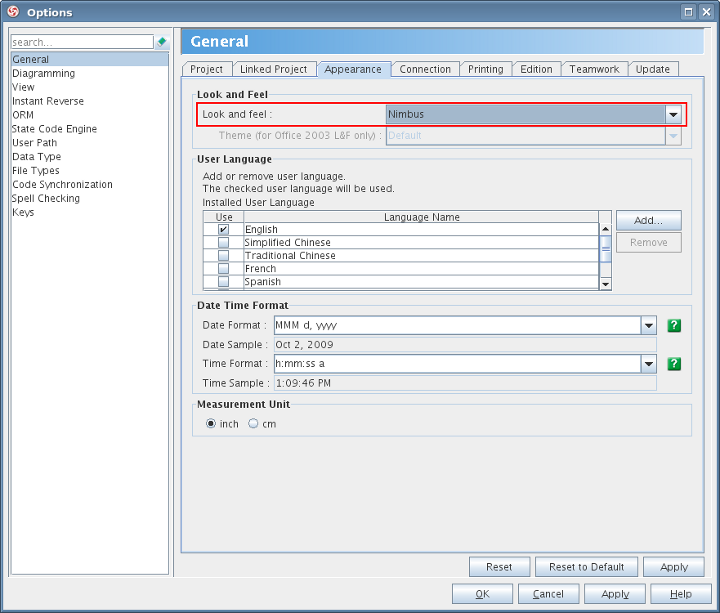The height and width of the screenshot is (613, 720).
Task: Enable the Spanish language checkbox
Action: click(223, 281)
